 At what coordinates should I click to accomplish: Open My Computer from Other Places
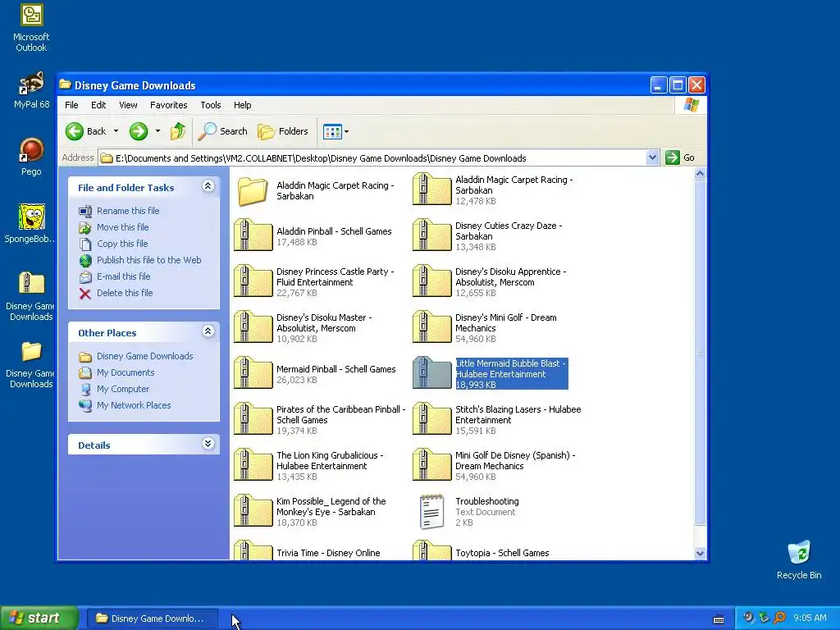(x=123, y=389)
